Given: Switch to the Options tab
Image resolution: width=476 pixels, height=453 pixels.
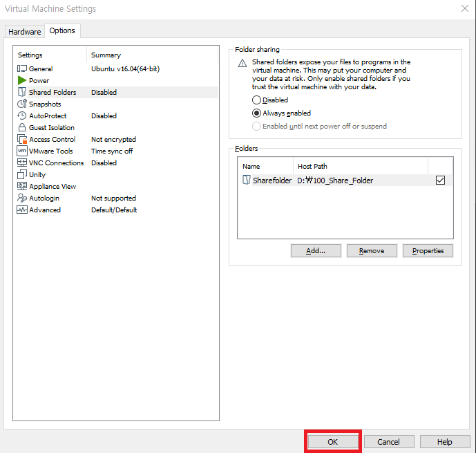Looking at the screenshot, I should [x=62, y=30].
